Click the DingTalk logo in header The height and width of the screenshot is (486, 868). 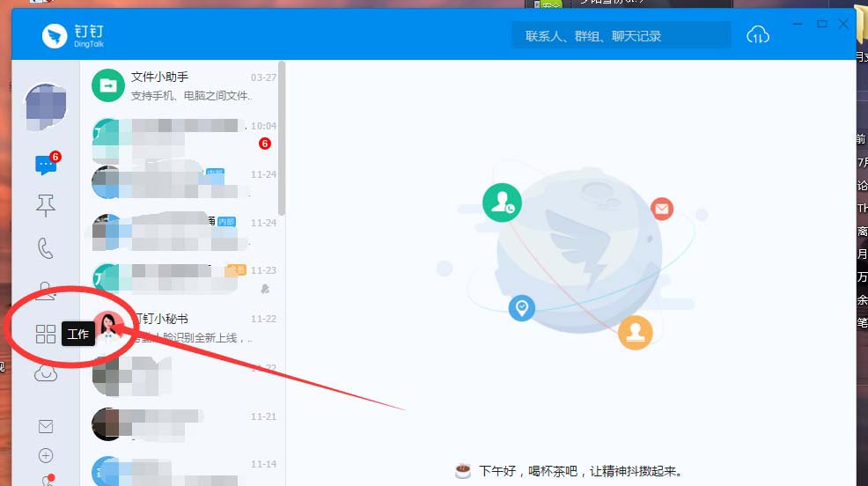73,36
